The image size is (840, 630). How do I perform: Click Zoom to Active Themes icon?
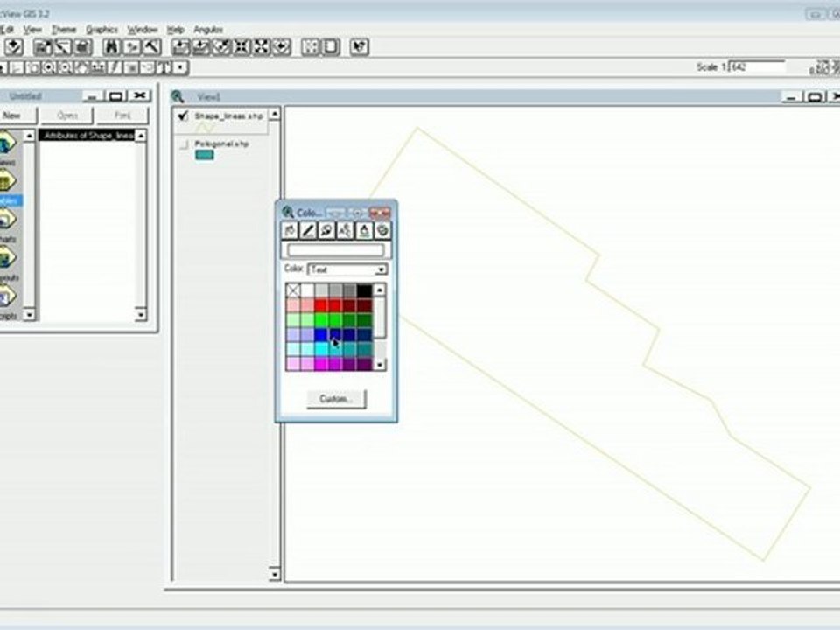(201, 47)
